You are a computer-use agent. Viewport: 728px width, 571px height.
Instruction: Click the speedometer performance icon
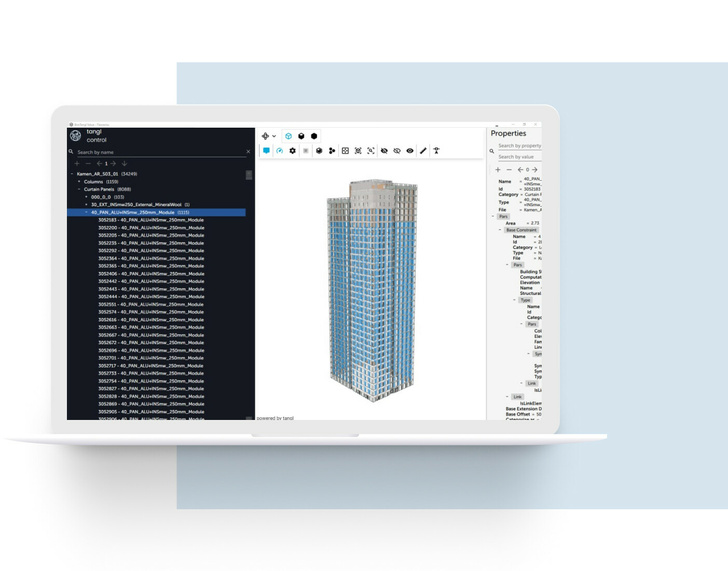(279, 151)
